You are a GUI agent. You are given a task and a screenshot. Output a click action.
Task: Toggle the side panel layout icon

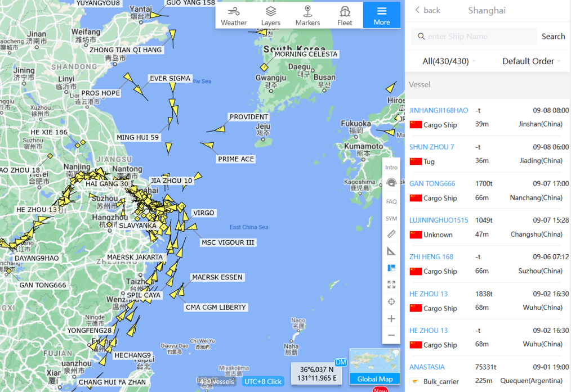click(x=391, y=268)
